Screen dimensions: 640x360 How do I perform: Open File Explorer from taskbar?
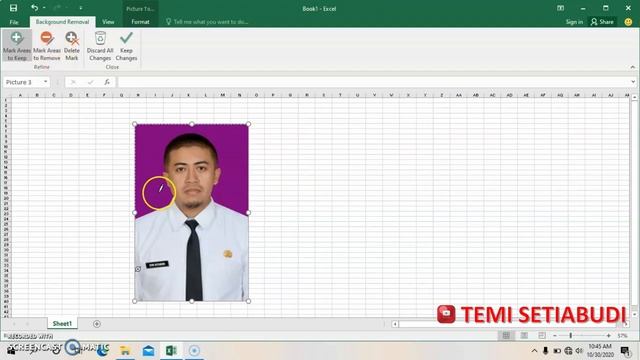coord(125,351)
